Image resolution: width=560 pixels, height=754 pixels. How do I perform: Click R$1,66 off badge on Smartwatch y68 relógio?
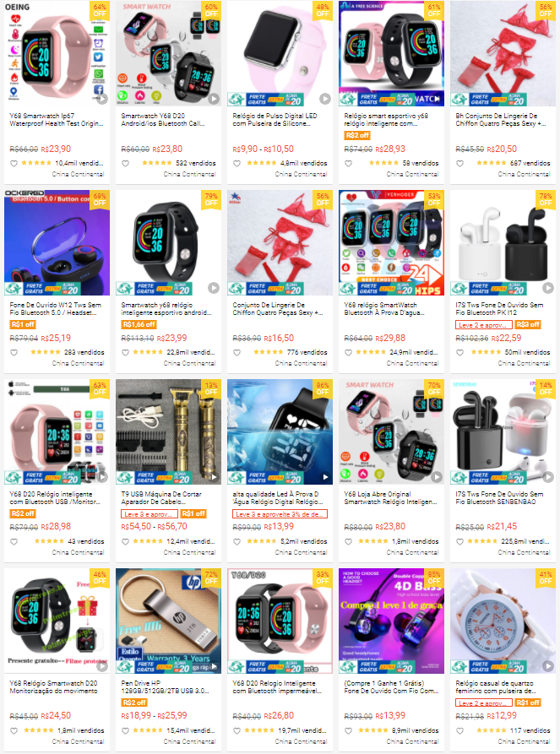point(139,324)
